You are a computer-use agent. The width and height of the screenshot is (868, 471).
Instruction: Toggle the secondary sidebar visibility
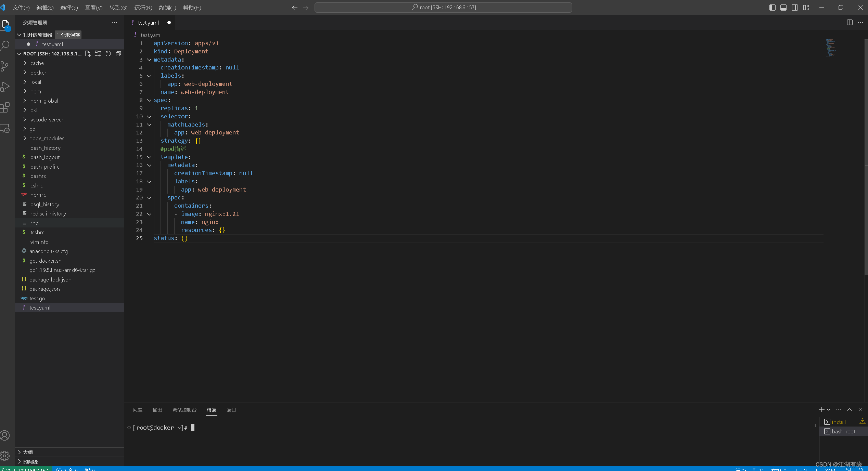coord(795,8)
